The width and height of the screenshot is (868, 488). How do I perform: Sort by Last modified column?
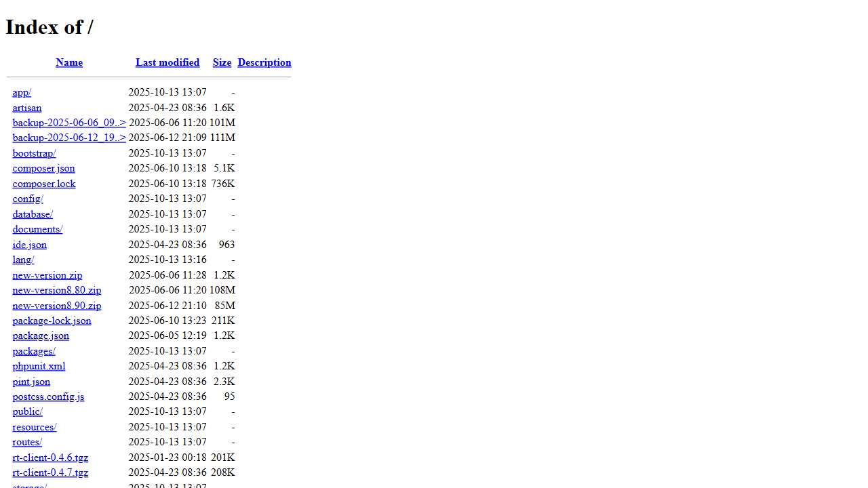click(167, 62)
